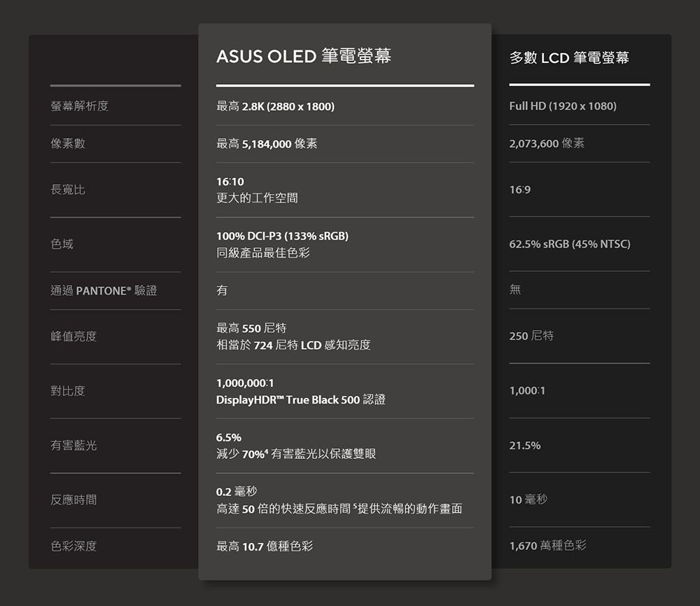The image size is (700, 606).
Task: Click the LCD '16:9' aspect ratio value
Action: [x=520, y=189]
